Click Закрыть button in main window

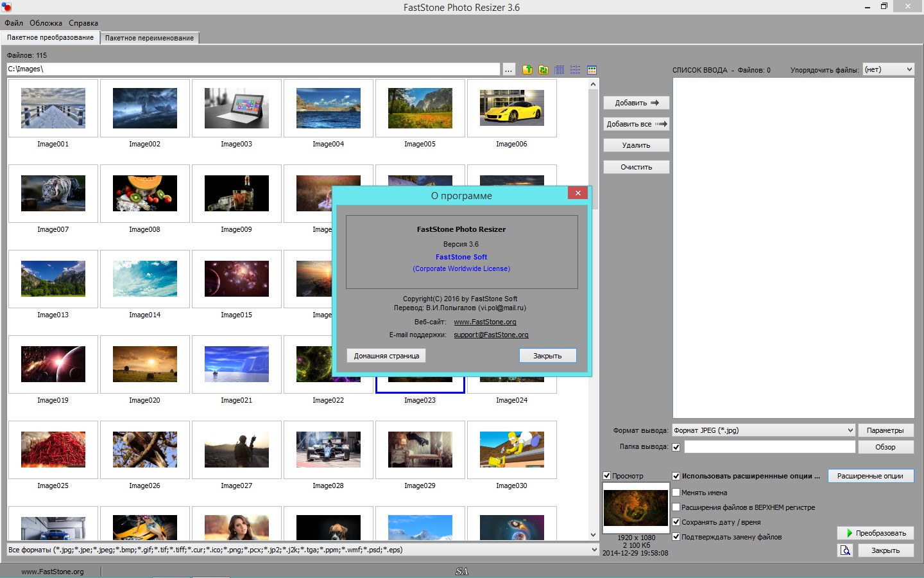tap(886, 550)
